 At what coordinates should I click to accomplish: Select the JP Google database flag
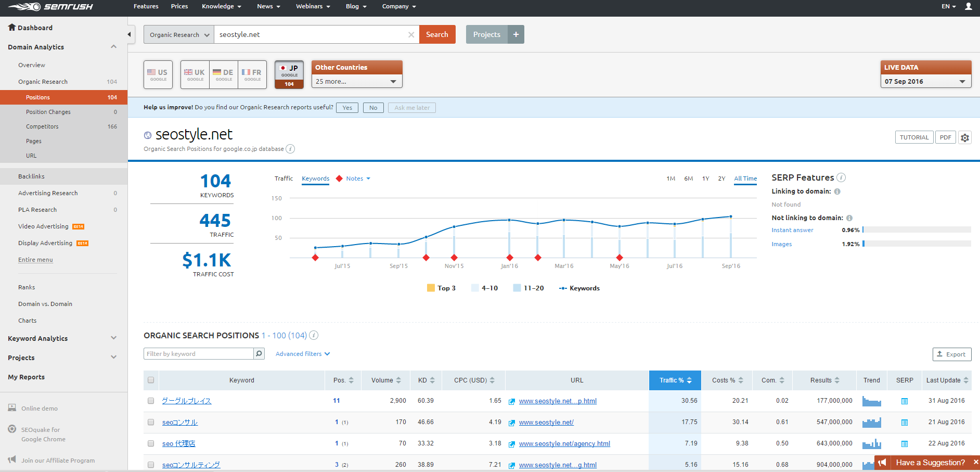(289, 74)
